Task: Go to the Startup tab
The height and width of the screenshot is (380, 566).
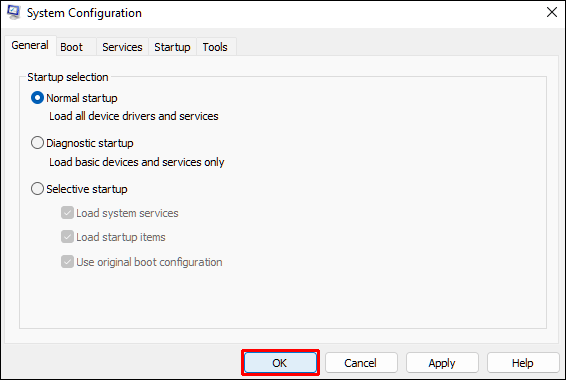Action: 172,47
